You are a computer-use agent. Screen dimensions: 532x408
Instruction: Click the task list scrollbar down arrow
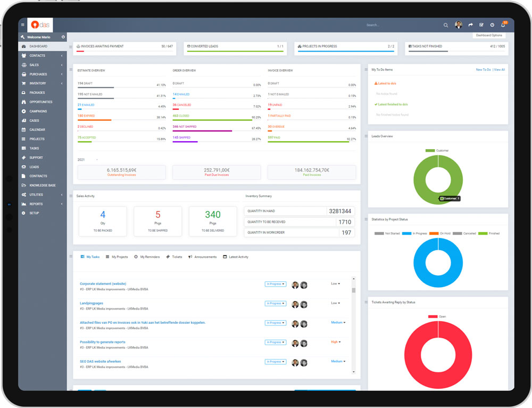[x=354, y=372]
